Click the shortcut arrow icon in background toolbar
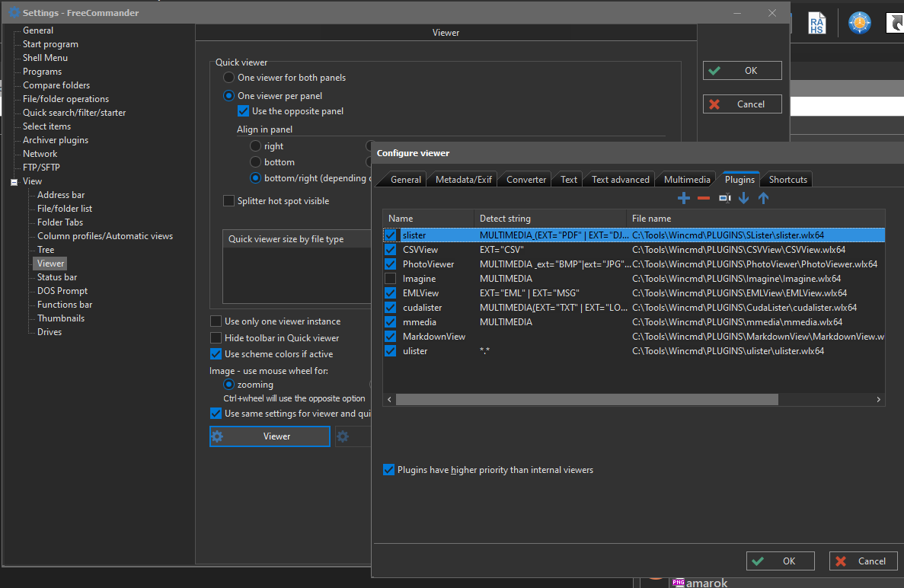 896,23
